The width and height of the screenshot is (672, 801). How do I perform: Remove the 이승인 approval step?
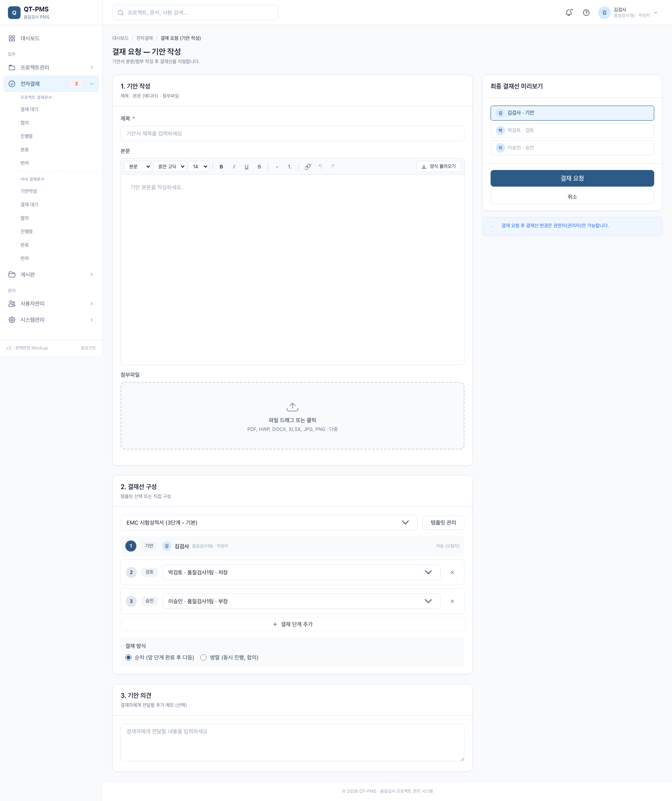pyautogui.click(x=452, y=601)
